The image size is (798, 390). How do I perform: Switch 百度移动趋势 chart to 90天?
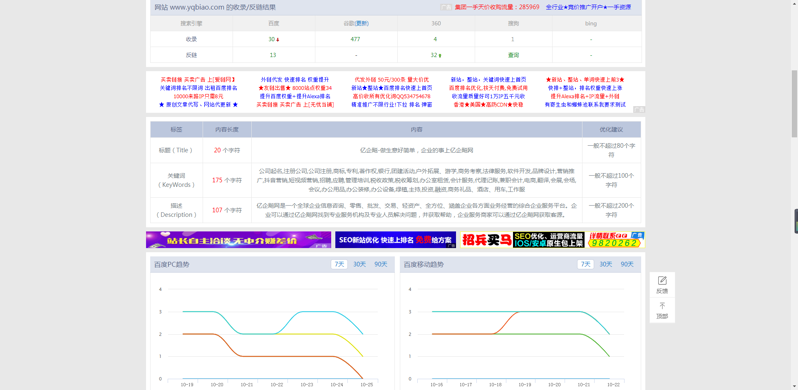(627, 264)
